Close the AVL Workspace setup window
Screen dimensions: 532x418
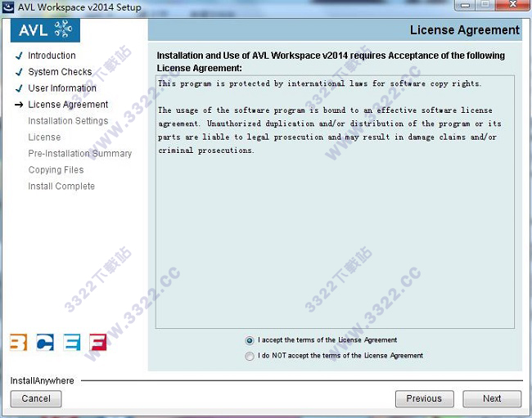pos(512,5)
